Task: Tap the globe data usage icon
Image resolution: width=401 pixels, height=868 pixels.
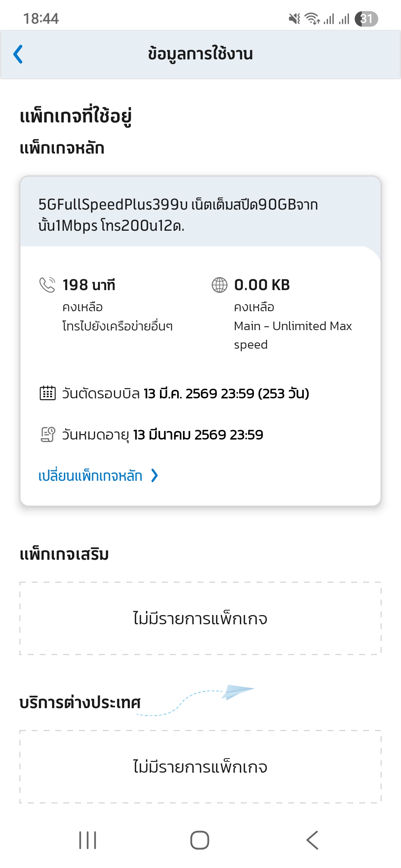Action: [x=219, y=285]
